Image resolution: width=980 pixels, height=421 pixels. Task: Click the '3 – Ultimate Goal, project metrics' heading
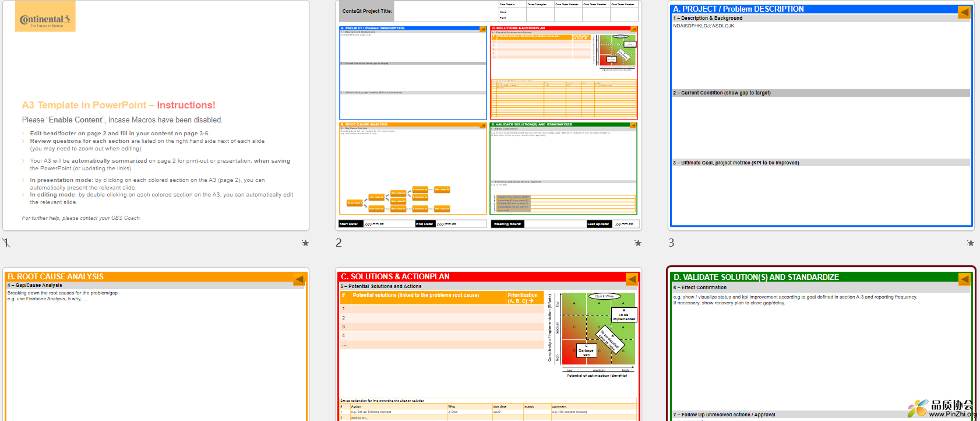click(x=736, y=163)
